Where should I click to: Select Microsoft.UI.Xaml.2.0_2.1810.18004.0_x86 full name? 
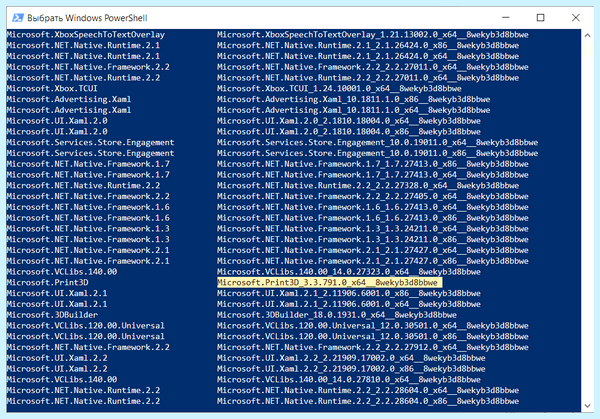[349, 132]
